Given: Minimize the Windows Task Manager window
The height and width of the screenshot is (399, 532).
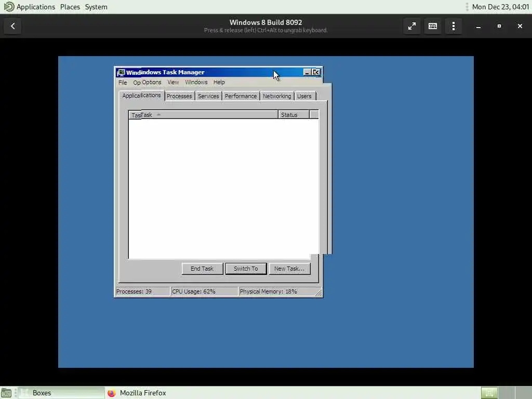Looking at the screenshot, I should click(307, 72).
